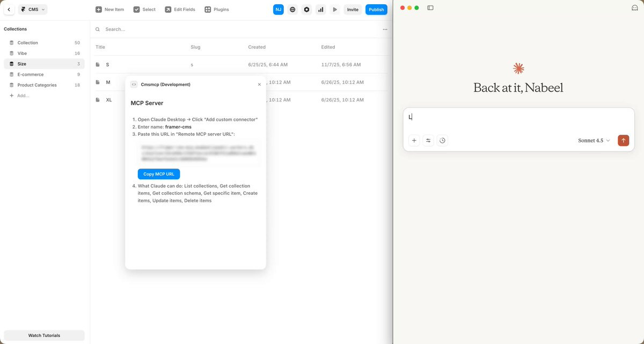
Task: Click the preview play button
Action: tap(335, 10)
